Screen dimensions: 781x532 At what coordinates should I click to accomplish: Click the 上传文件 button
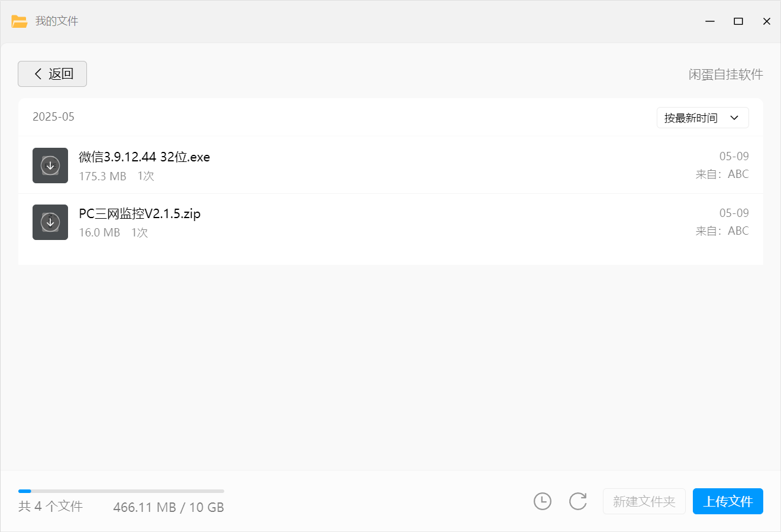tap(728, 501)
